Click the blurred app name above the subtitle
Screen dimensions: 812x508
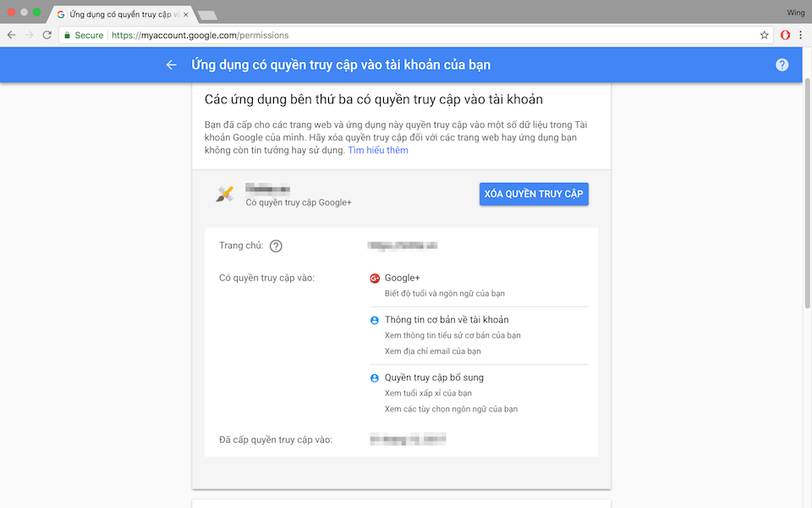(268, 188)
